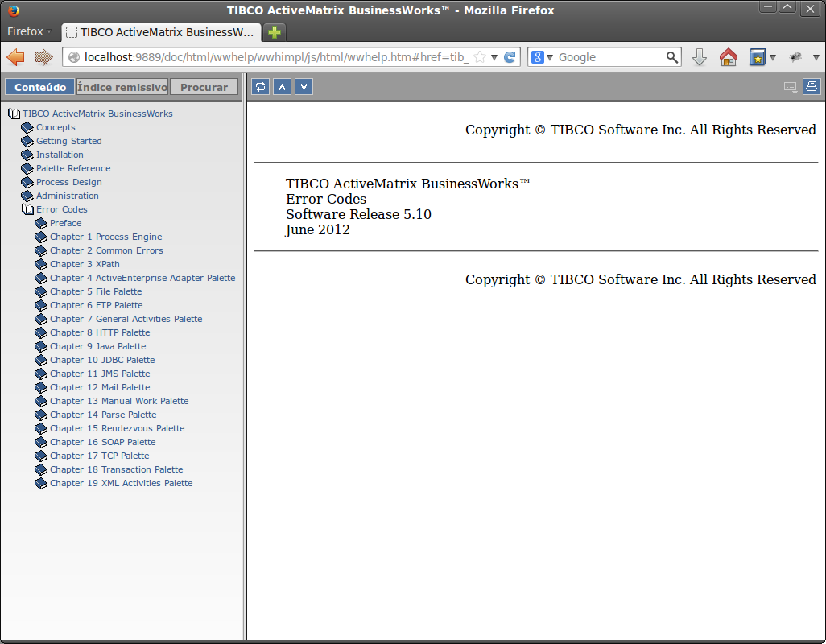Click the Firefox home button
826x644 pixels.
728,57
